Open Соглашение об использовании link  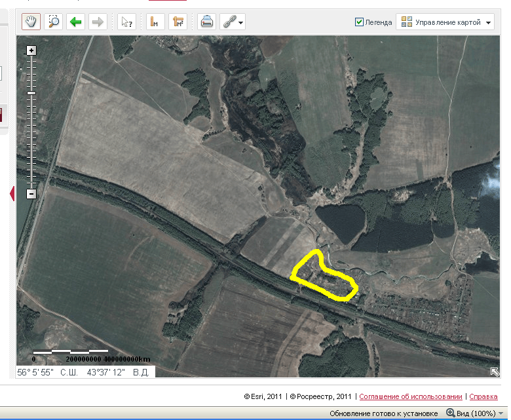(x=411, y=396)
